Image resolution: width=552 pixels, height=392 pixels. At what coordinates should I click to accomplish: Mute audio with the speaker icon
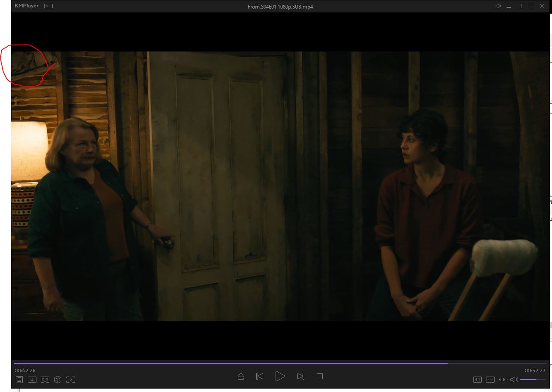click(x=514, y=380)
